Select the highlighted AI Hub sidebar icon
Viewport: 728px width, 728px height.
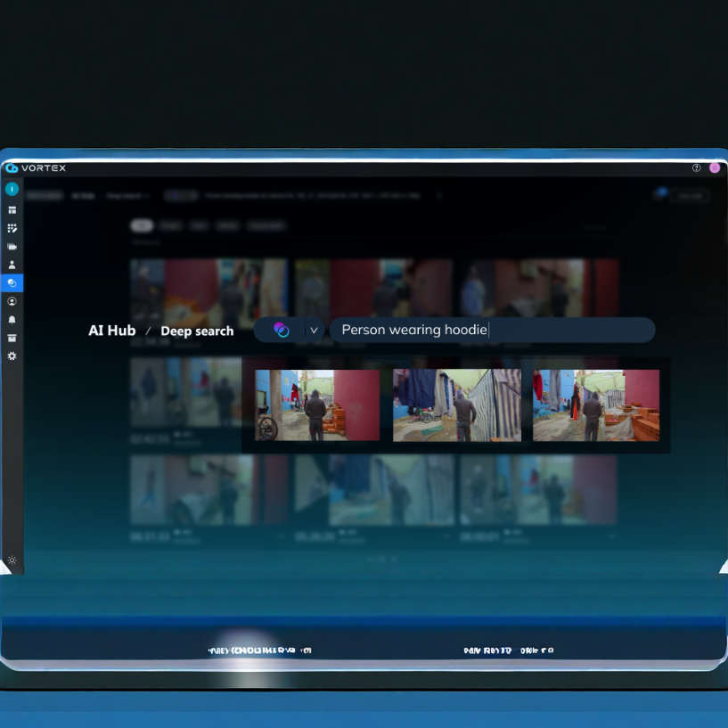pos(12,282)
